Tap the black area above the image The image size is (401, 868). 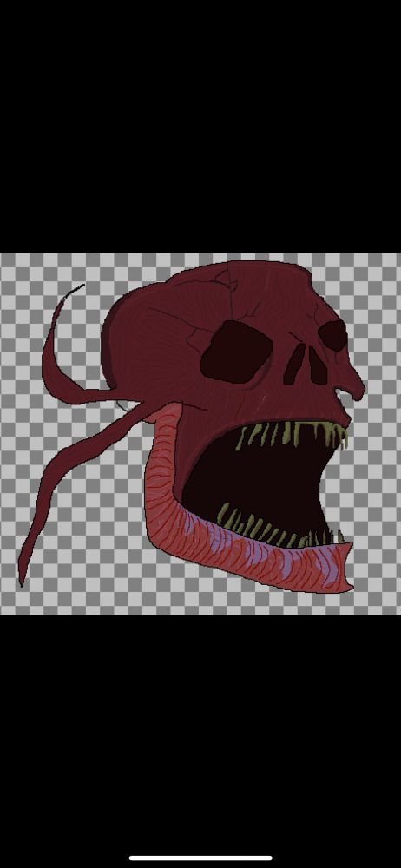(200, 127)
